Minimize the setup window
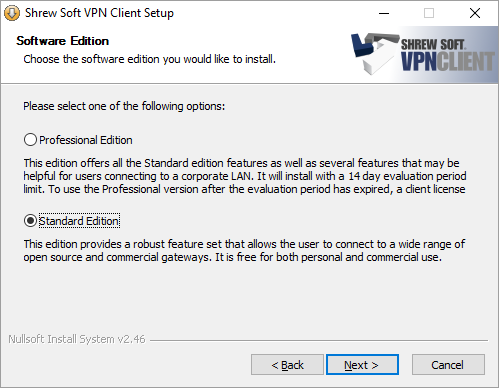 (x=384, y=13)
